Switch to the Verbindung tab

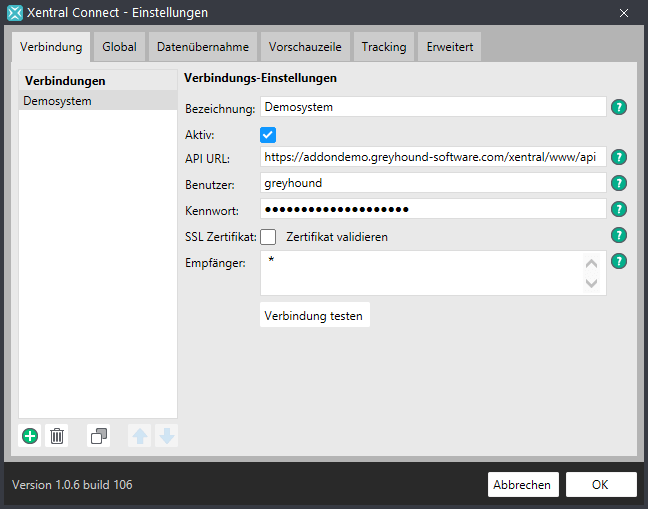51,47
